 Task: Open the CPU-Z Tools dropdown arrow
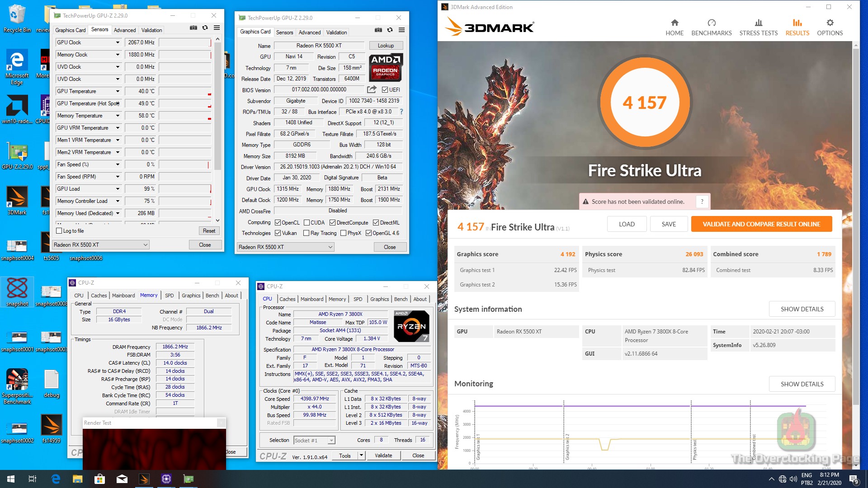coord(361,455)
